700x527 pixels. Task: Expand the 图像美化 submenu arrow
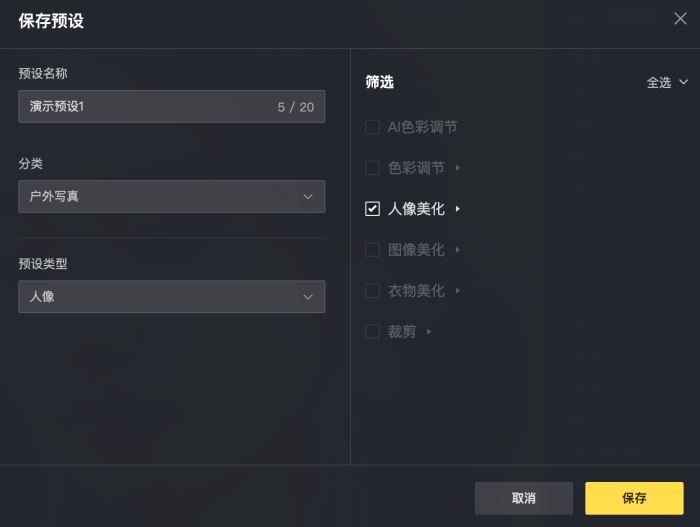click(x=458, y=250)
